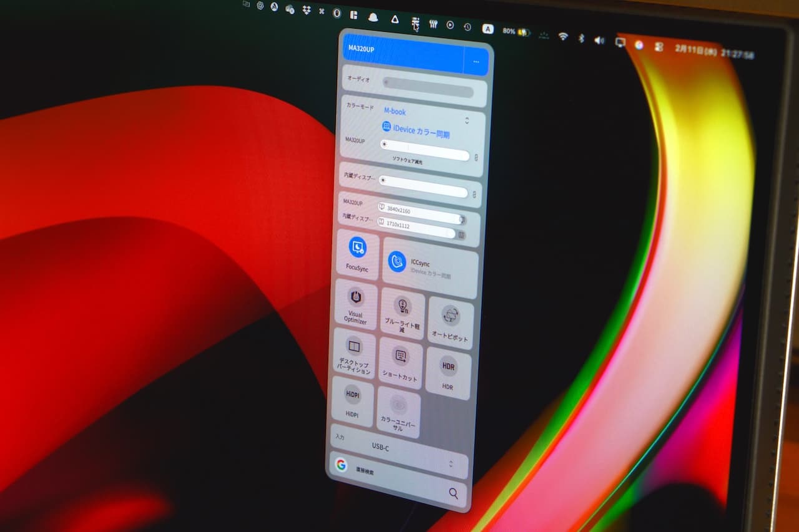Click the MA320UP brightness slider
Viewport: 799px width, 532px height.
pyautogui.click(x=426, y=150)
